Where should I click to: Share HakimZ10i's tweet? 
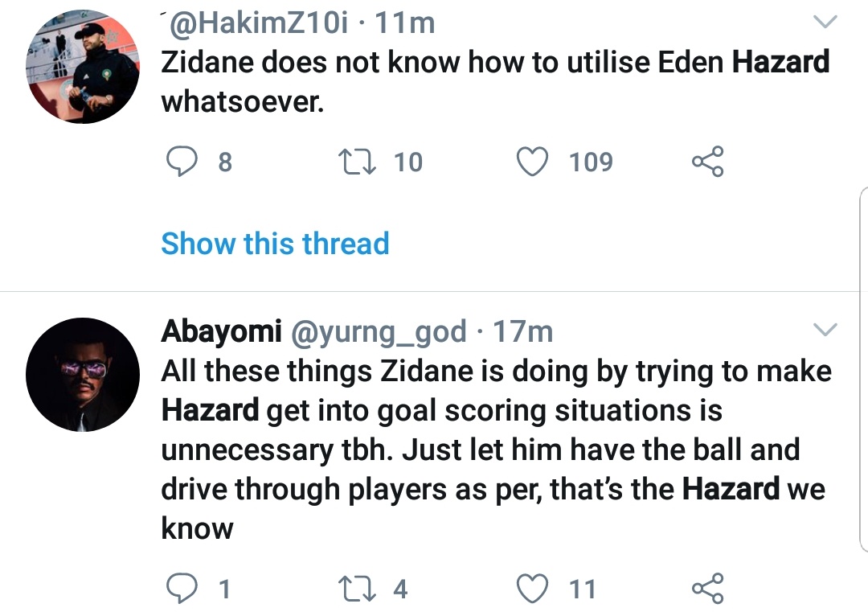point(708,162)
